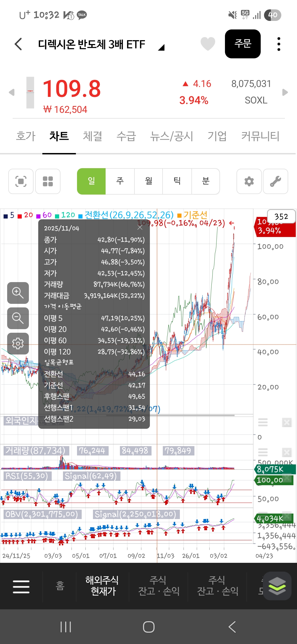This screenshot has width=297, height=644.
Task: Zoom in the chart with the magnifier plus
Action: pos(18,293)
